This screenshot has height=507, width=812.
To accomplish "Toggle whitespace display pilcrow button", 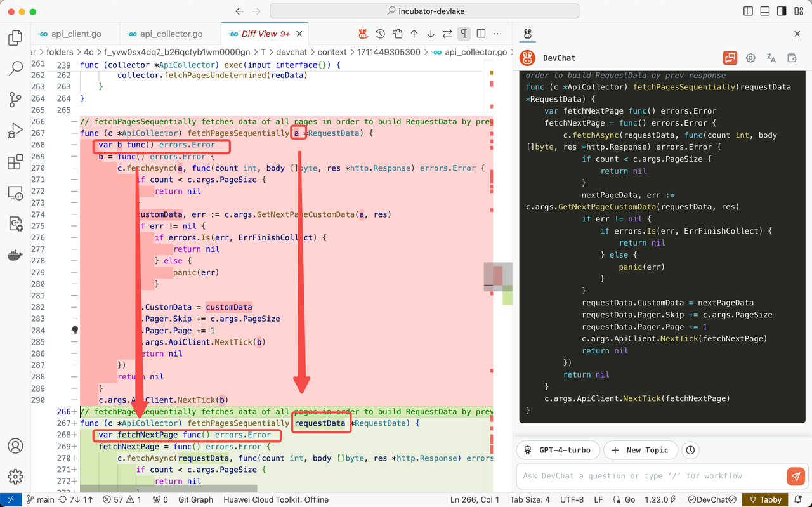I will tap(464, 34).
